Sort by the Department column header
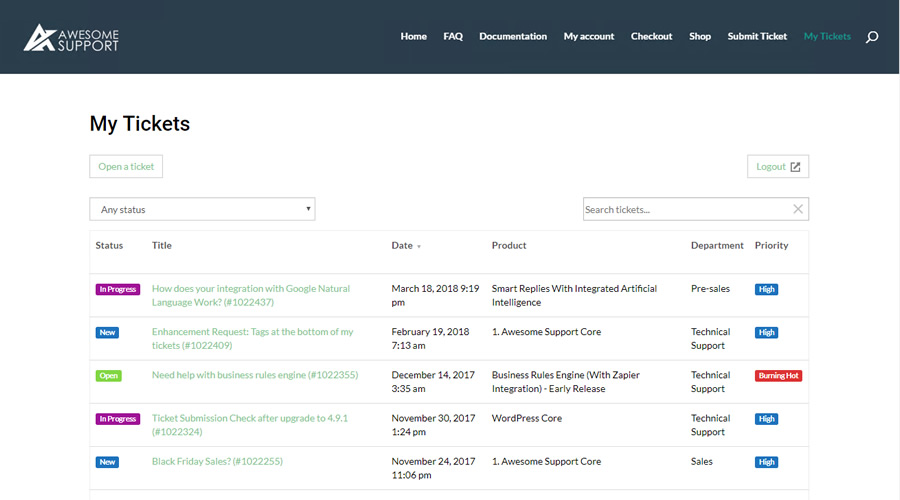 717,245
